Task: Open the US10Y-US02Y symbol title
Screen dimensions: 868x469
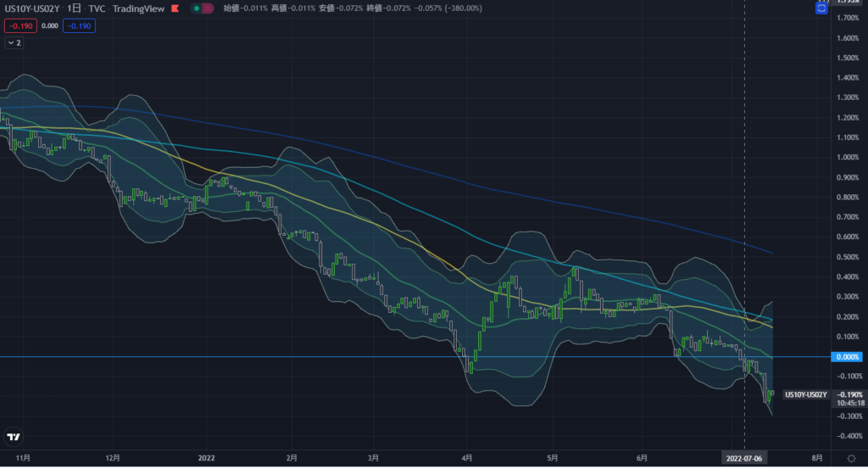Action: pyautogui.click(x=31, y=8)
